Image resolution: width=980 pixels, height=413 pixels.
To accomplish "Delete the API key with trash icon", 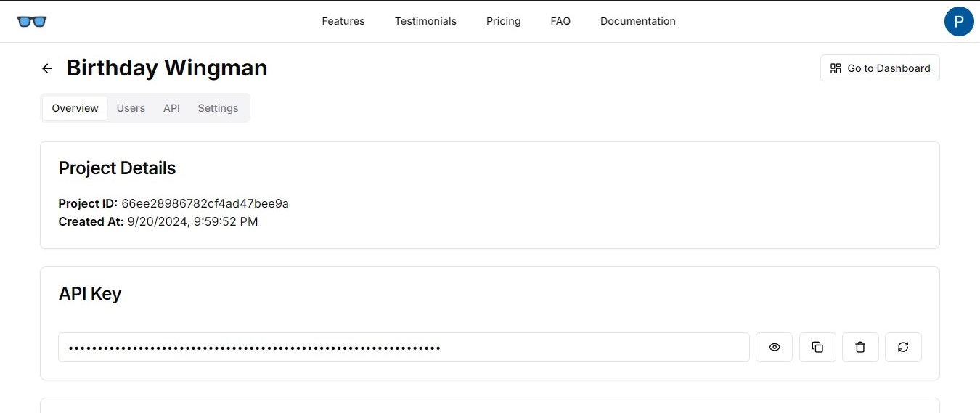I will coord(860,347).
